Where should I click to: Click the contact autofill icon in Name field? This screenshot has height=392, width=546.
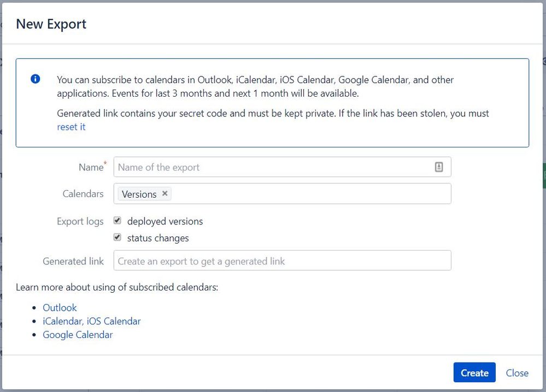click(439, 167)
